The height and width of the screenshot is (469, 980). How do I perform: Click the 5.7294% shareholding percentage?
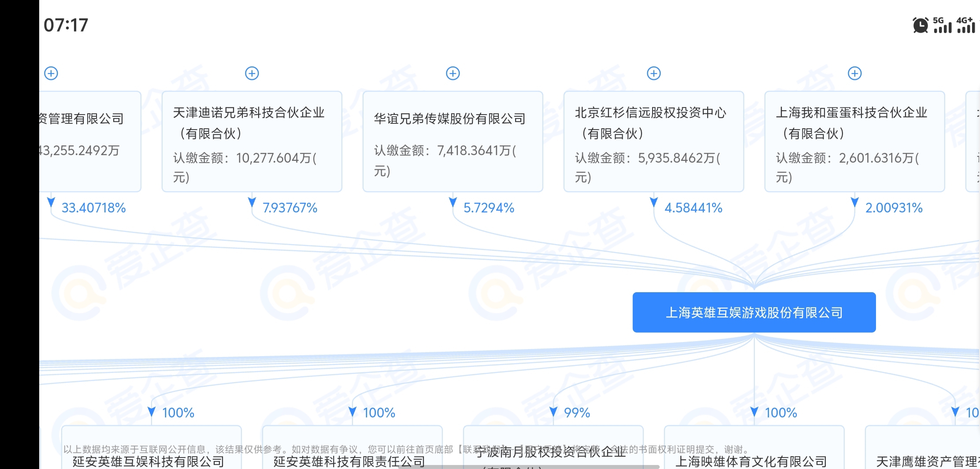click(489, 208)
